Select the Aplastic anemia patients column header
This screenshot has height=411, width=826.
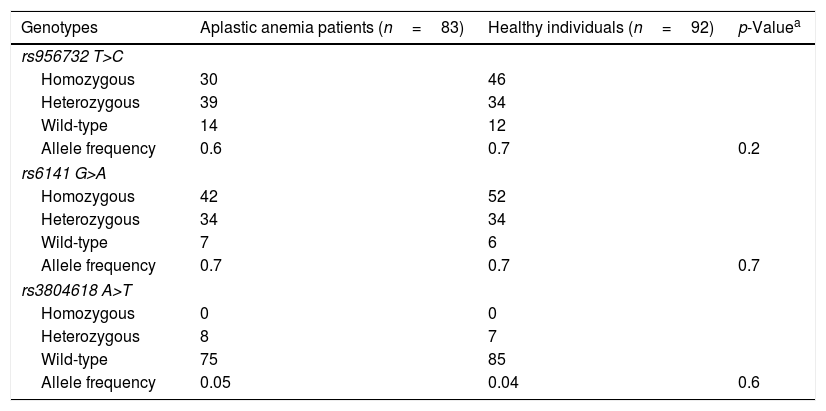coord(331,26)
